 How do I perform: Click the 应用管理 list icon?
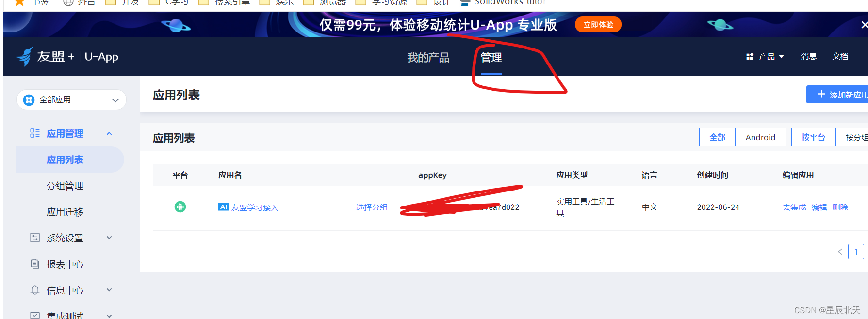coord(35,133)
